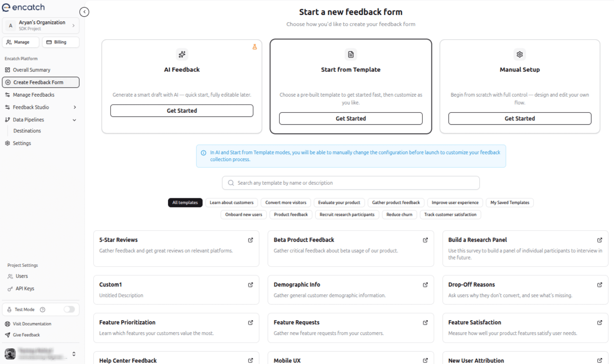Click the AI Feedback sparkles icon

(x=182, y=54)
